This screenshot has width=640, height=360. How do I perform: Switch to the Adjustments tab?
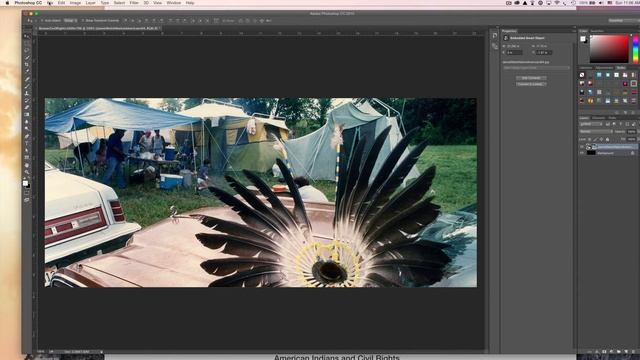click(604, 68)
